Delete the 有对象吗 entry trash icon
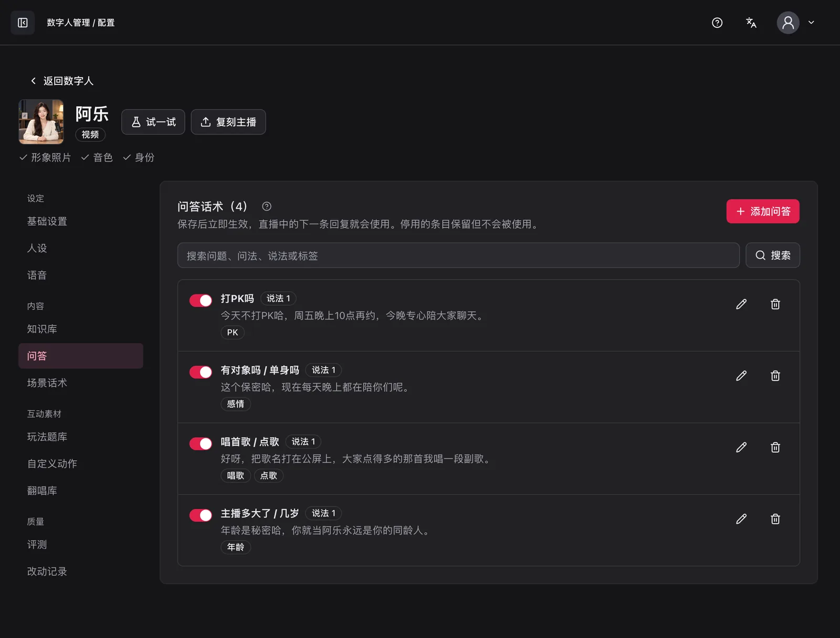Screen dimensions: 840x638 pos(775,376)
